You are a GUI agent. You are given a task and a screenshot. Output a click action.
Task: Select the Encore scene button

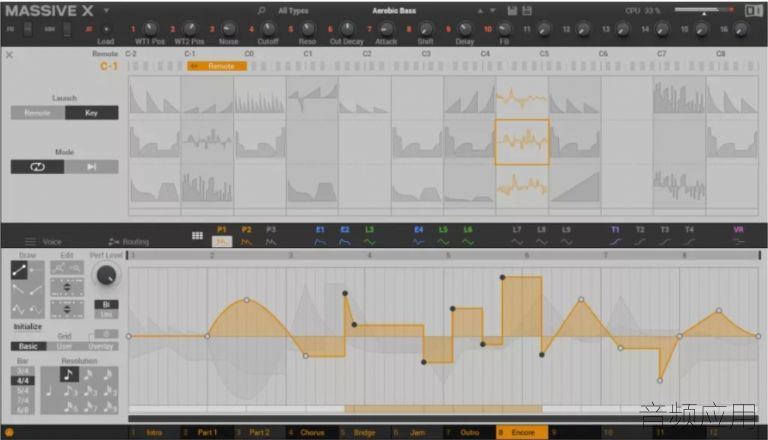click(522, 433)
